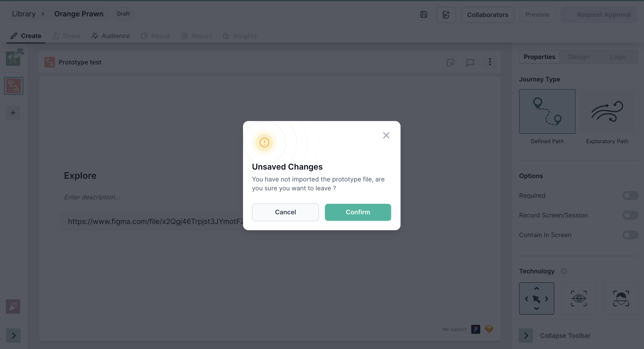The image size is (644, 349).
Task: Click the Enter description field
Action: tap(92, 197)
